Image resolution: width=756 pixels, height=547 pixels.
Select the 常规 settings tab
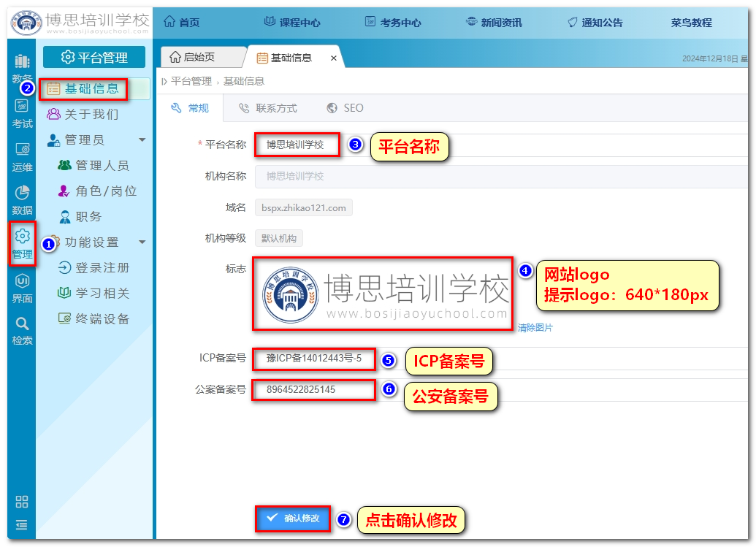pos(190,108)
